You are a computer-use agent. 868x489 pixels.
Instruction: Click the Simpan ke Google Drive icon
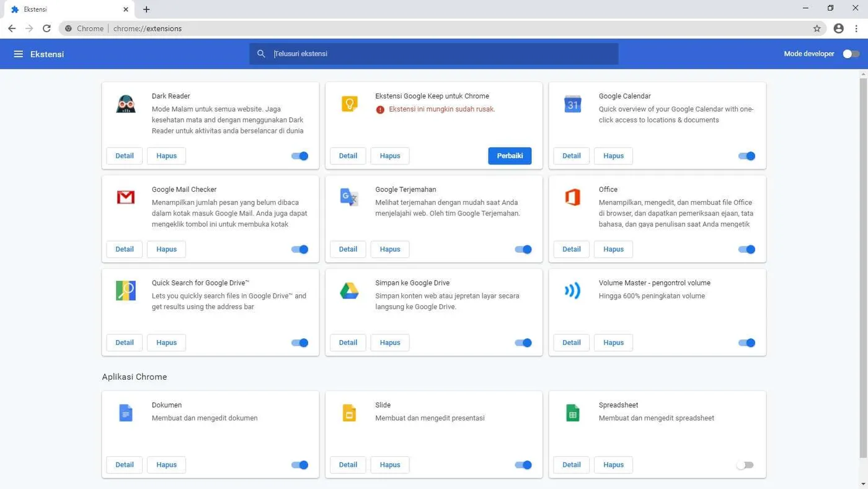coord(350,290)
